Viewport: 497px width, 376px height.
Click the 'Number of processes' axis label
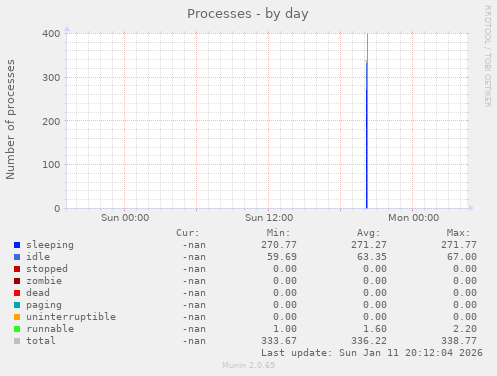10,120
